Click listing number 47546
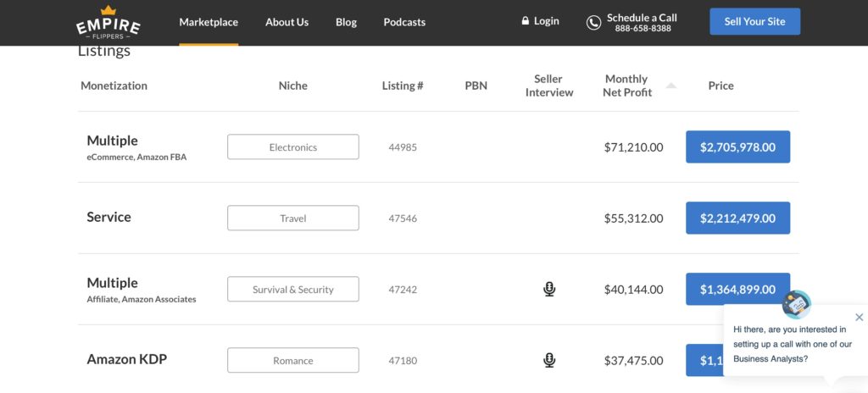This screenshot has width=868, height=393. [x=403, y=218]
